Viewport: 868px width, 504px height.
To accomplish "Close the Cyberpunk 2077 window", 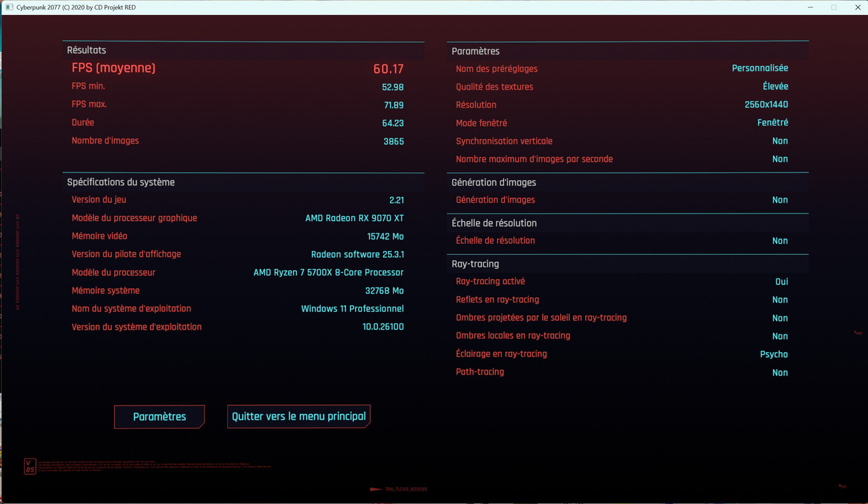I will click(856, 7).
